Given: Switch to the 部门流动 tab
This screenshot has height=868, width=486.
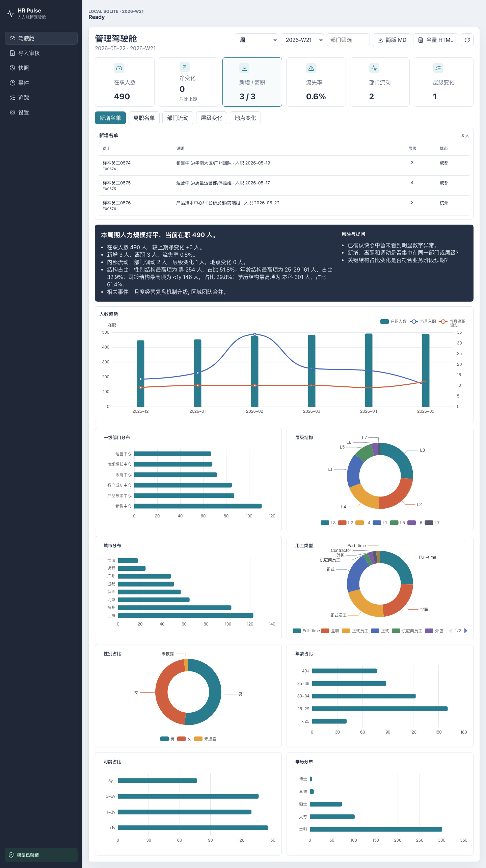Looking at the screenshot, I should (178, 118).
